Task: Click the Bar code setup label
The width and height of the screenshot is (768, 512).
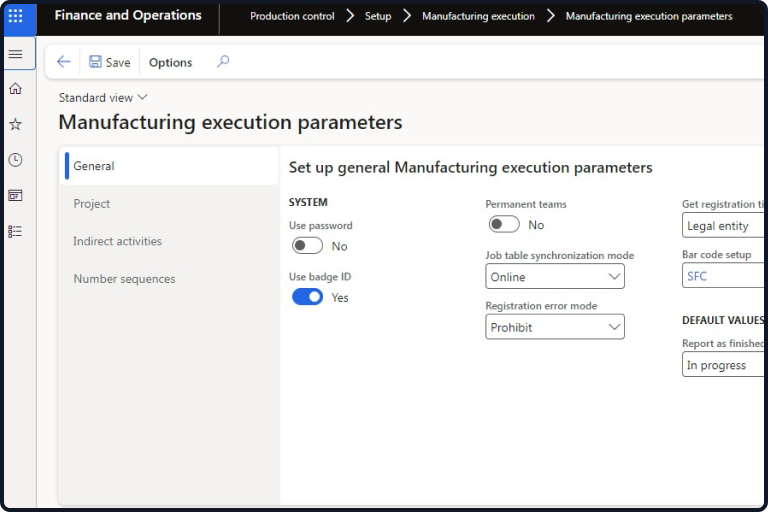Action: point(717,254)
